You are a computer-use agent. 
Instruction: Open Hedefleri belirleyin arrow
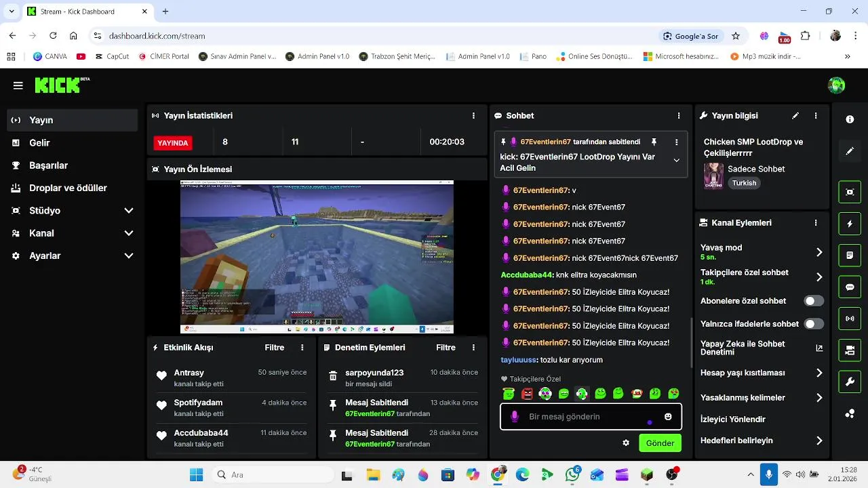coord(819,441)
